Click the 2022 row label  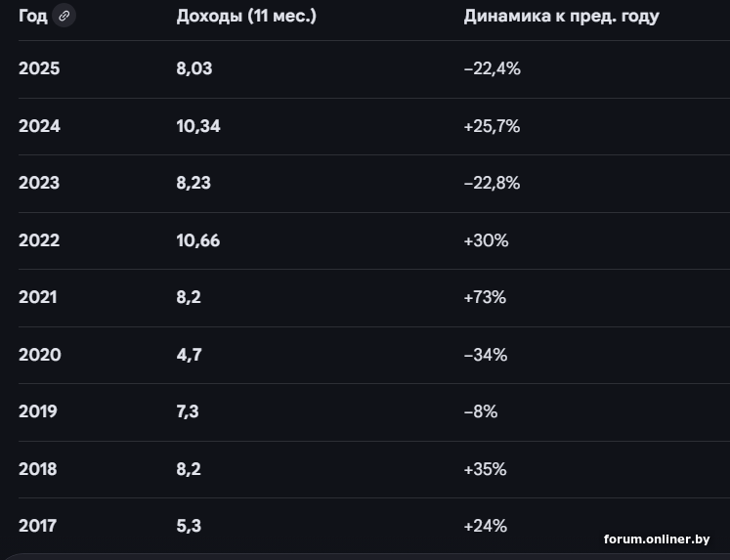pos(39,240)
